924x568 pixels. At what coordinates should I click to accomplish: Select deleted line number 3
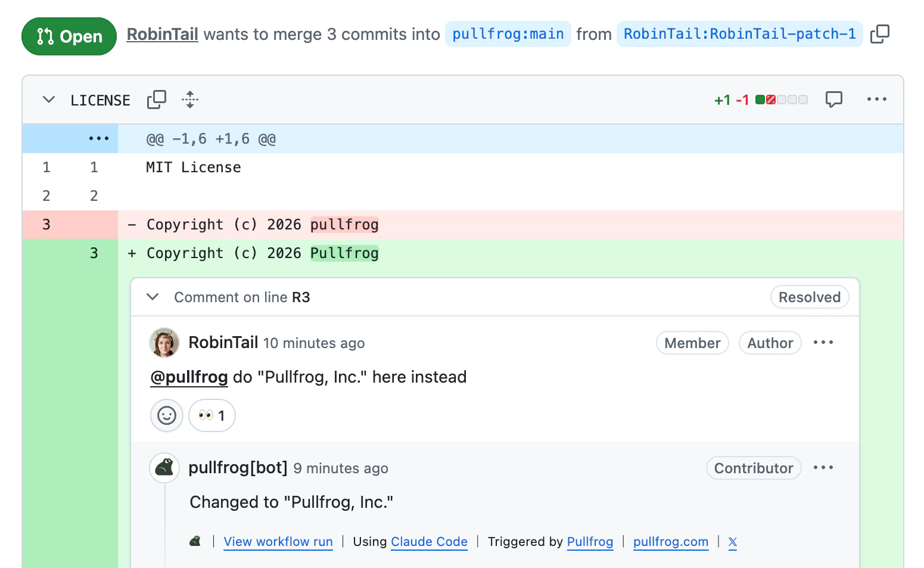pyautogui.click(x=46, y=225)
